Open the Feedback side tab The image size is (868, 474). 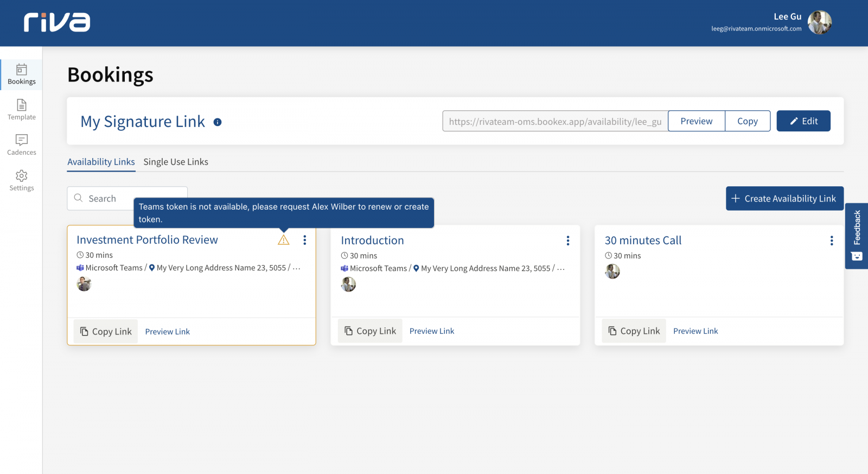[857, 236]
